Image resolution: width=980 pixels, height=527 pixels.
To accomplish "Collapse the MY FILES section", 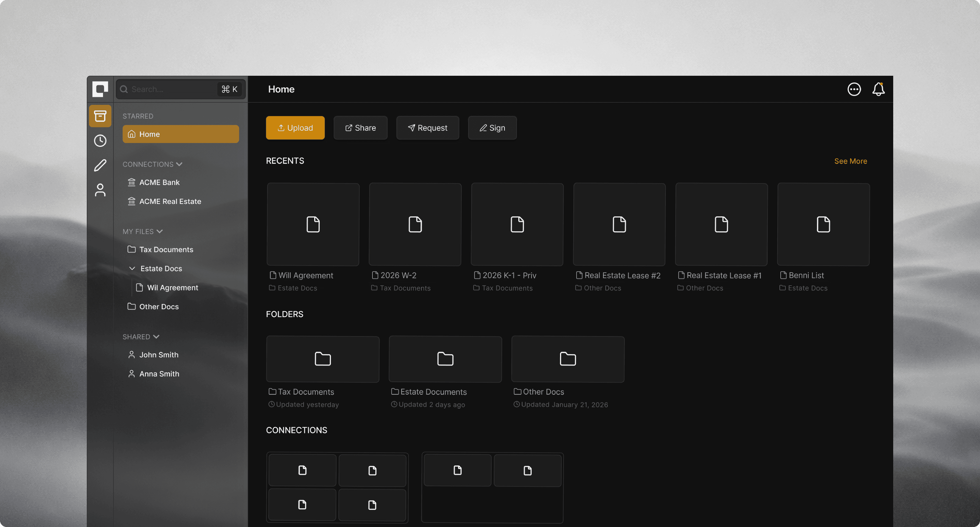I will 160,231.
